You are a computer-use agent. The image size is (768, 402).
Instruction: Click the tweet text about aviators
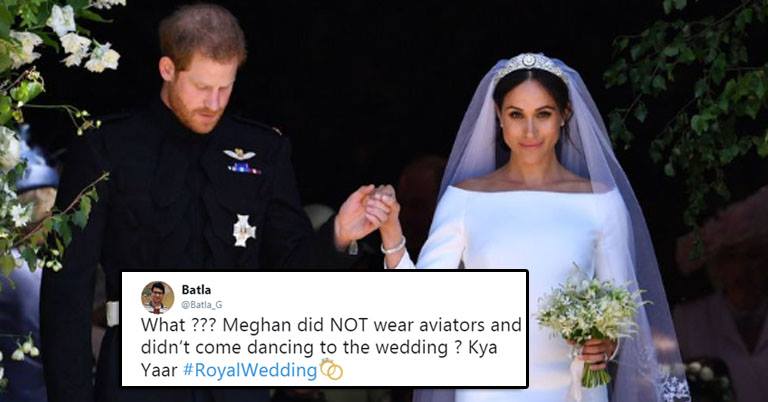(331, 347)
